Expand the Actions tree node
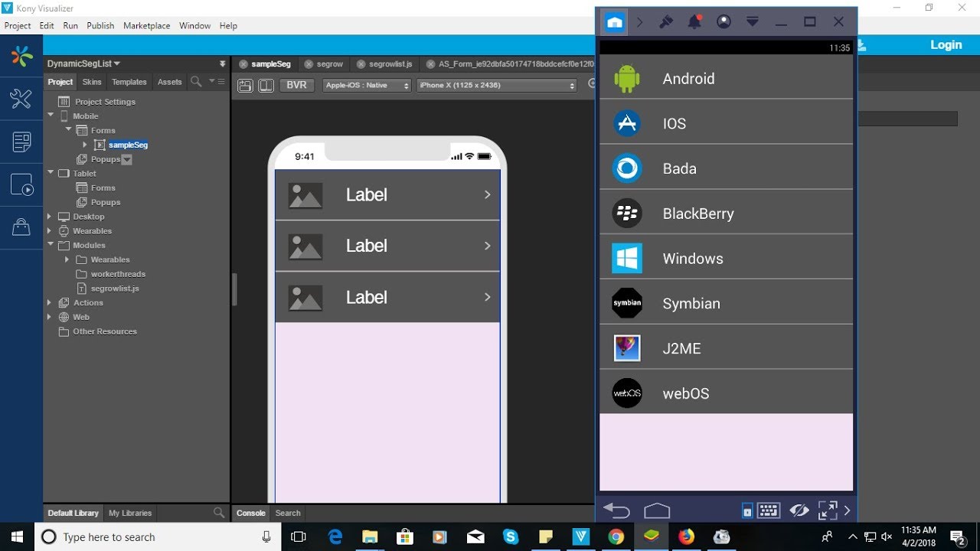The height and width of the screenshot is (551, 980). click(50, 303)
